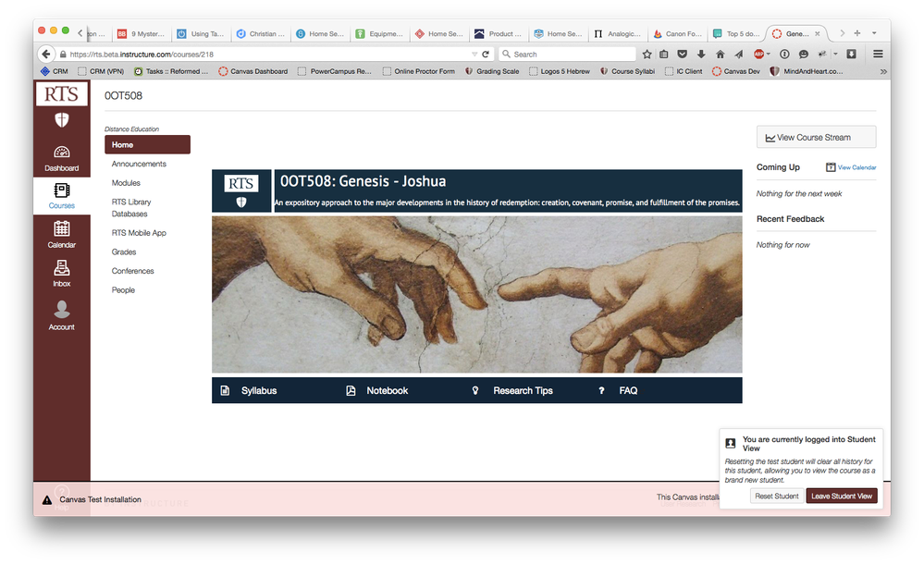The image size is (924, 564).
Task: Go back using the browser back arrow
Action: pos(46,55)
